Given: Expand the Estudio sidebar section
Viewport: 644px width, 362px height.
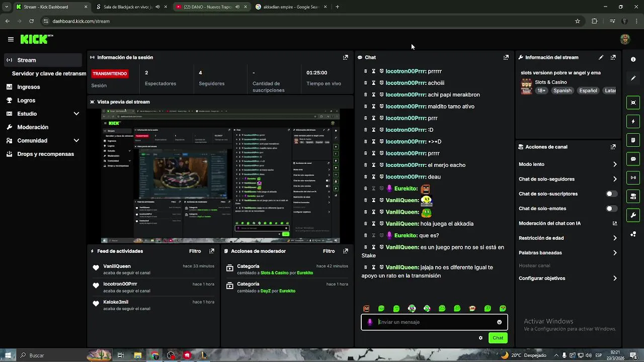Looking at the screenshot, I should (x=76, y=114).
